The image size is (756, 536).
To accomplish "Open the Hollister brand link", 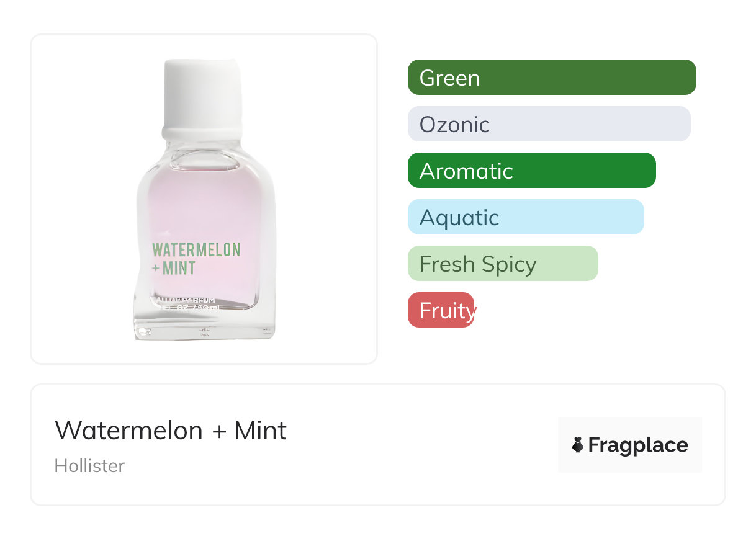I will point(89,465).
